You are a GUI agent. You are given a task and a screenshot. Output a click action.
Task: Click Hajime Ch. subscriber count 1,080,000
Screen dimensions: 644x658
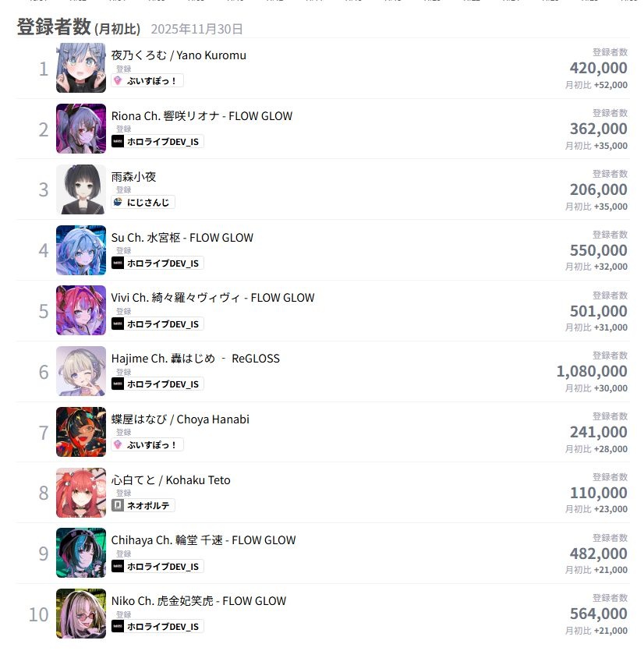[x=592, y=371]
